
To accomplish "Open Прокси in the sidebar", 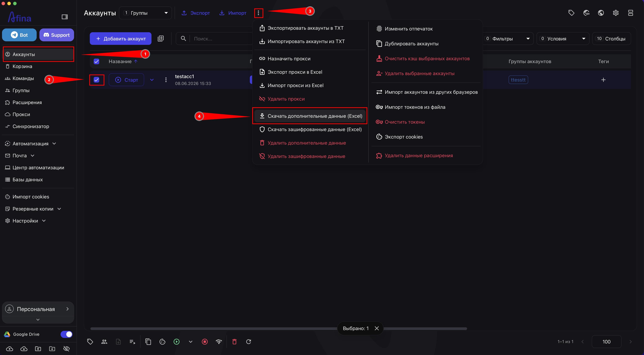I will coord(38,114).
